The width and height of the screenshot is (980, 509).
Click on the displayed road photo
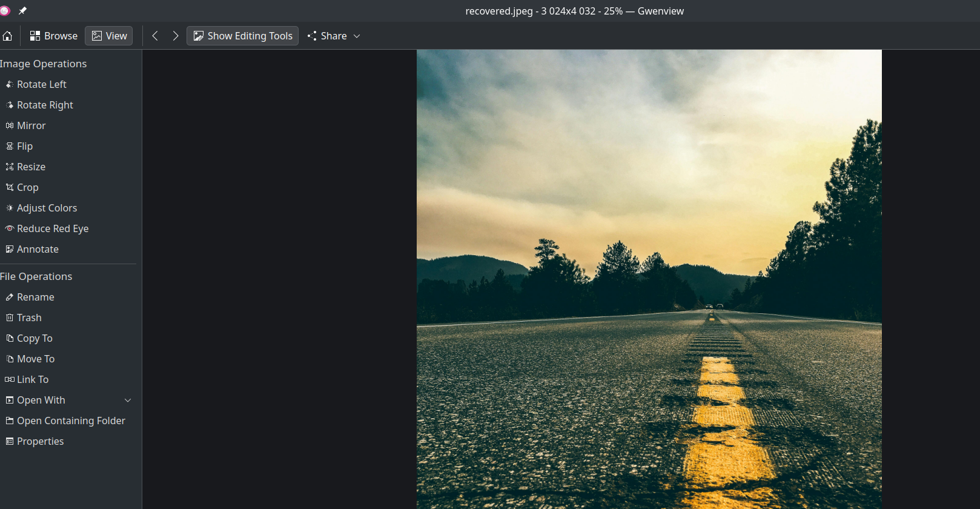tap(649, 279)
